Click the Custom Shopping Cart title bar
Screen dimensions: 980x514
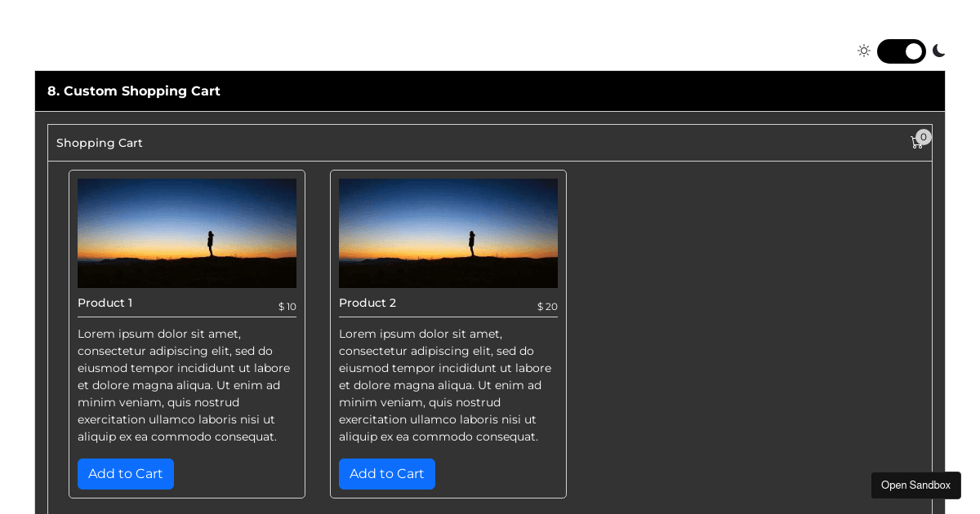[x=490, y=91]
